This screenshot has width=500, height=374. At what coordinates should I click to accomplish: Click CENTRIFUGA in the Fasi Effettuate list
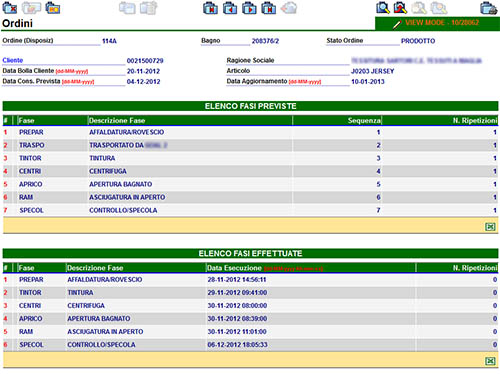(x=86, y=306)
